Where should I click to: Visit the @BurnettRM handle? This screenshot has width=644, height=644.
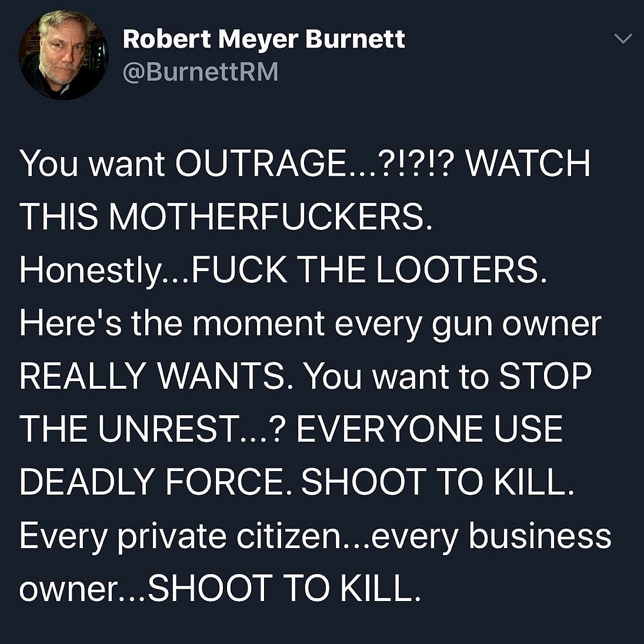click(201, 72)
